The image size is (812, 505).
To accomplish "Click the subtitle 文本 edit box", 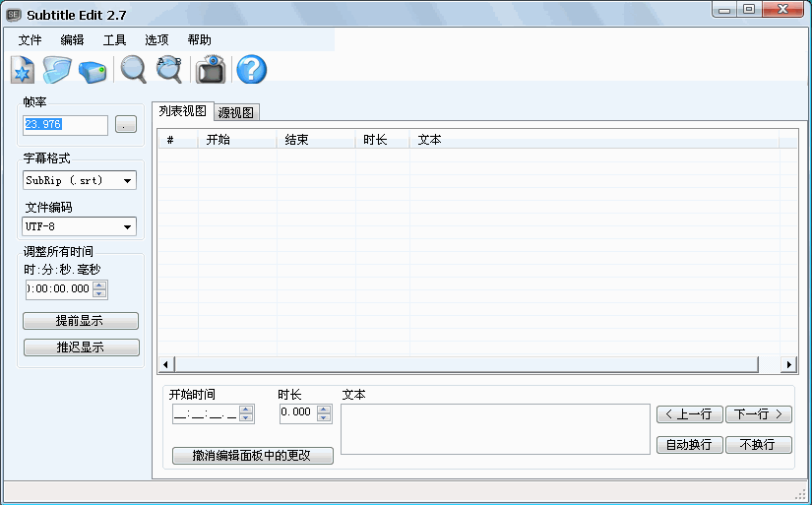I will [x=496, y=429].
